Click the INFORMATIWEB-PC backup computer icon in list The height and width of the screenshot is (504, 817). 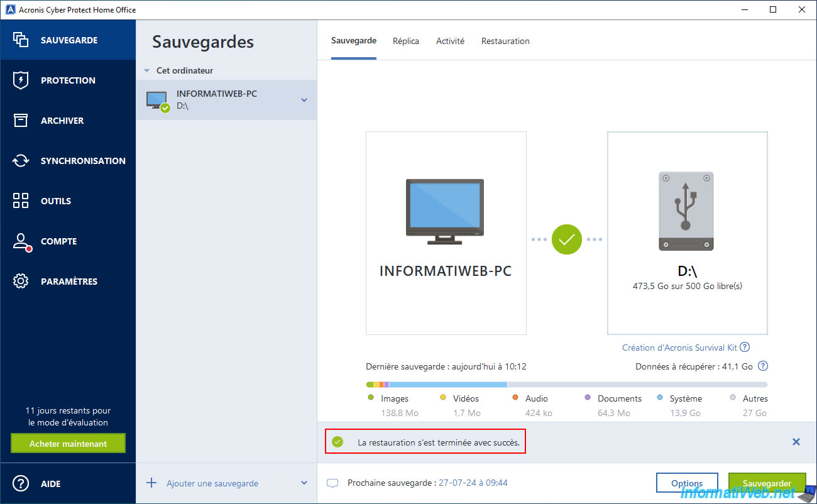tap(157, 101)
